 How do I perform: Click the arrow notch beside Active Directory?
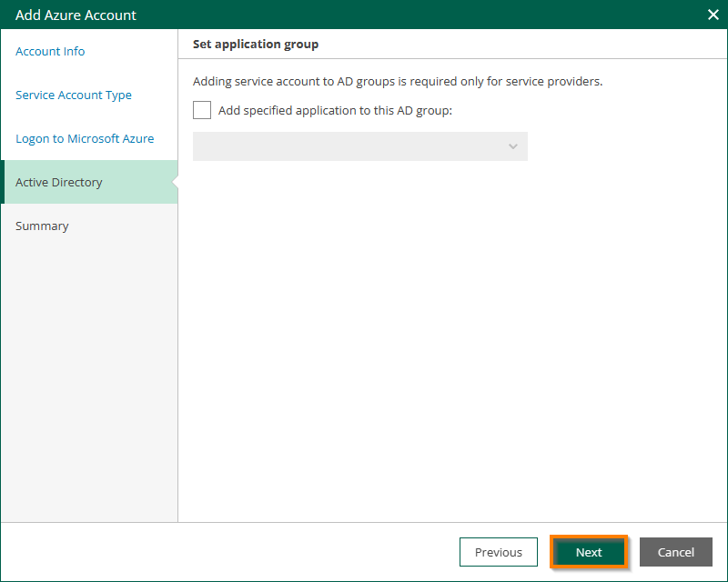click(174, 183)
